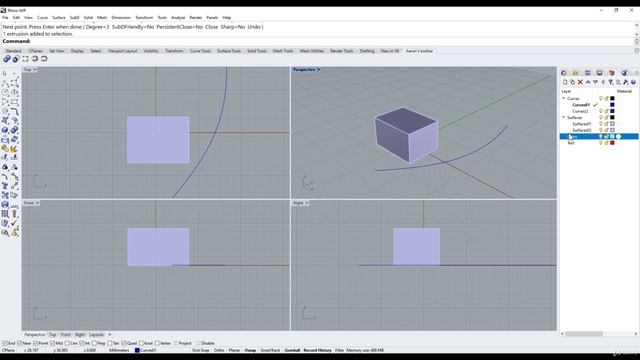The image size is (640, 360).
Task: Open the Layers folder panel tab icon
Action: click(x=576, y=73)
